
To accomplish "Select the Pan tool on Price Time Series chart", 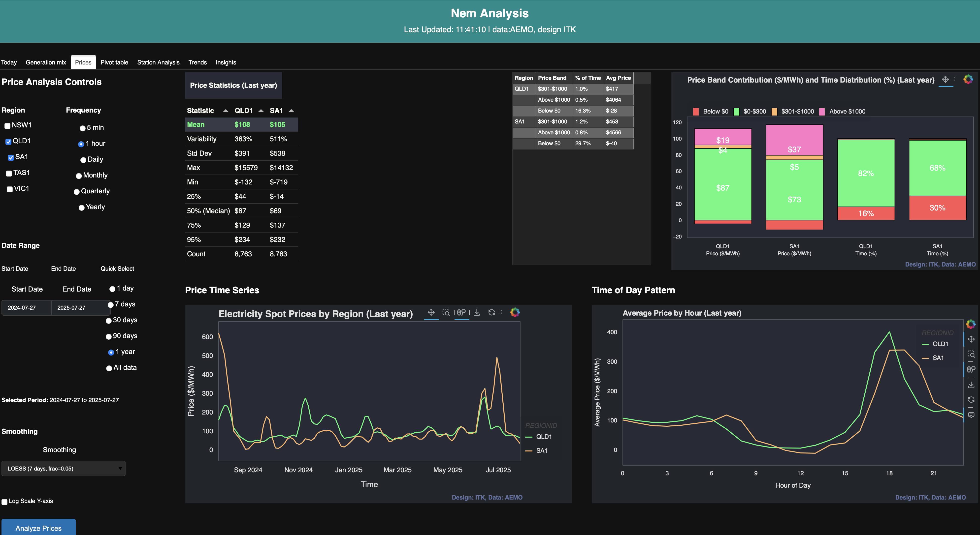I will click(431, 313).
